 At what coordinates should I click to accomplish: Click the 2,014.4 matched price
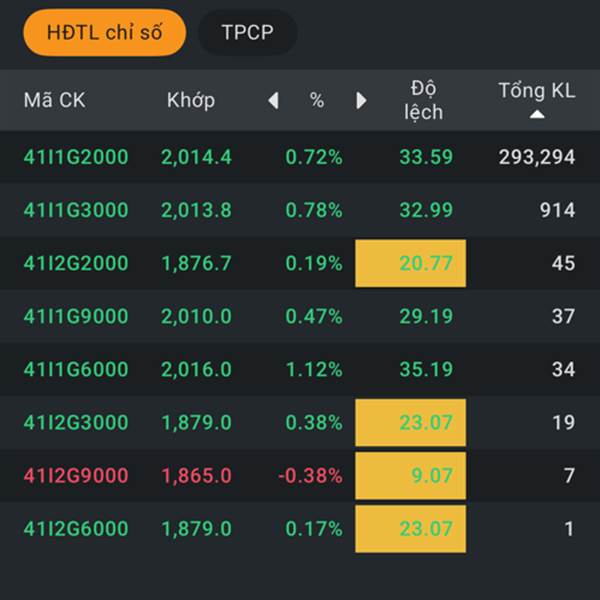(196, 157)
